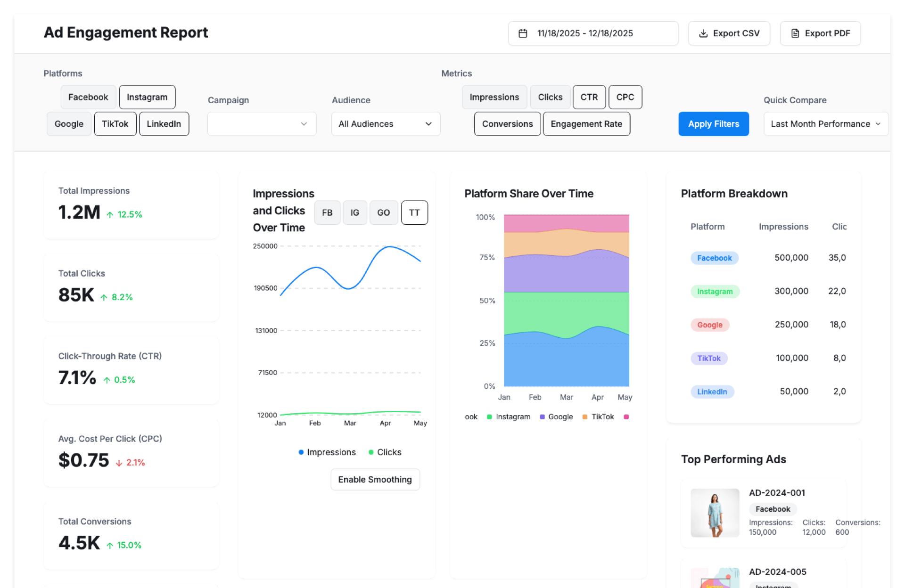Toggle the Facebook platform filter

click(88, 97)
